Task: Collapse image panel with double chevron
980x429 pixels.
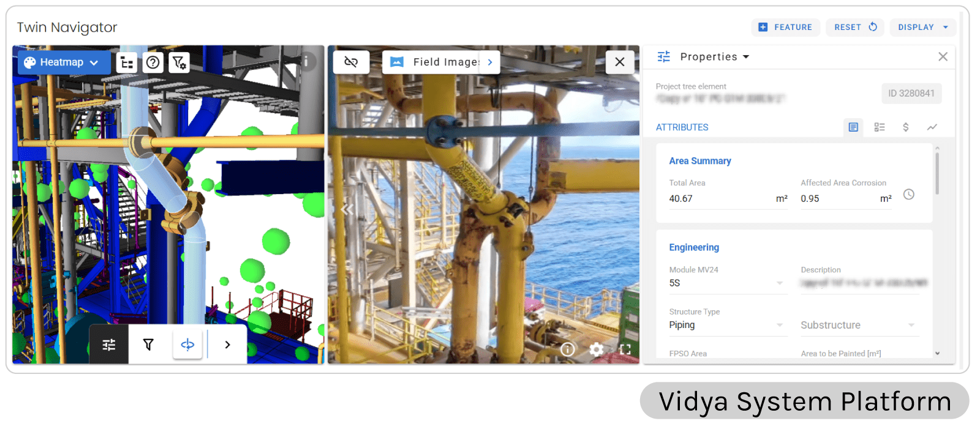Action: pyautogui.click(x=347, y=210)
